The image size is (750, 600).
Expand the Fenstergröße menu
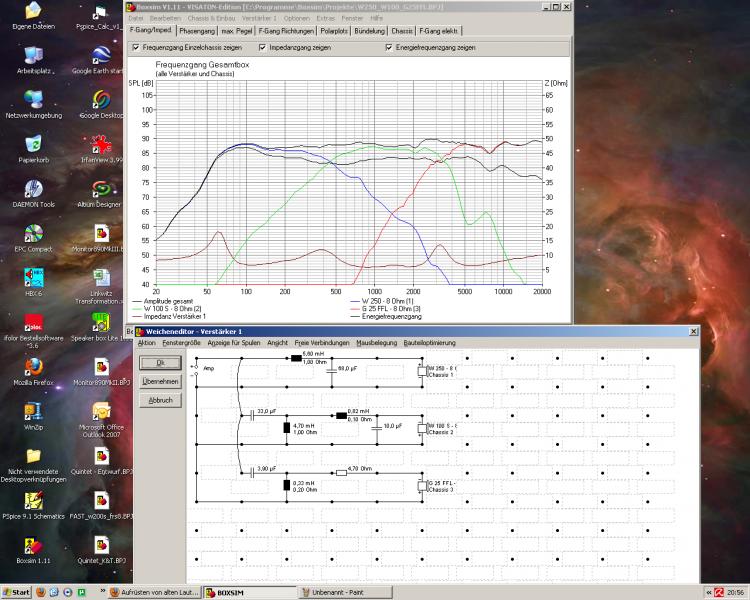(181, 343)
